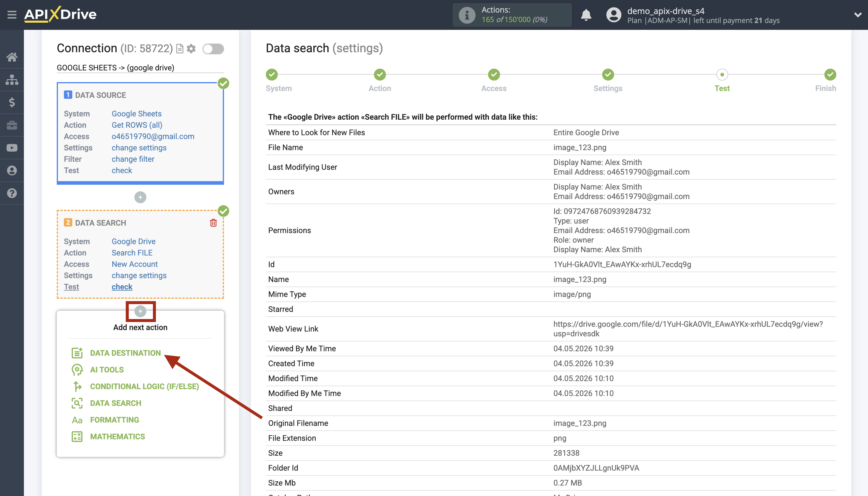The height and width of the screenshot is (496, 868).
Task: Click Folder Id value 0AMjbXYZJLLgnUk9PVA
Action: click(x=596, y=468)
